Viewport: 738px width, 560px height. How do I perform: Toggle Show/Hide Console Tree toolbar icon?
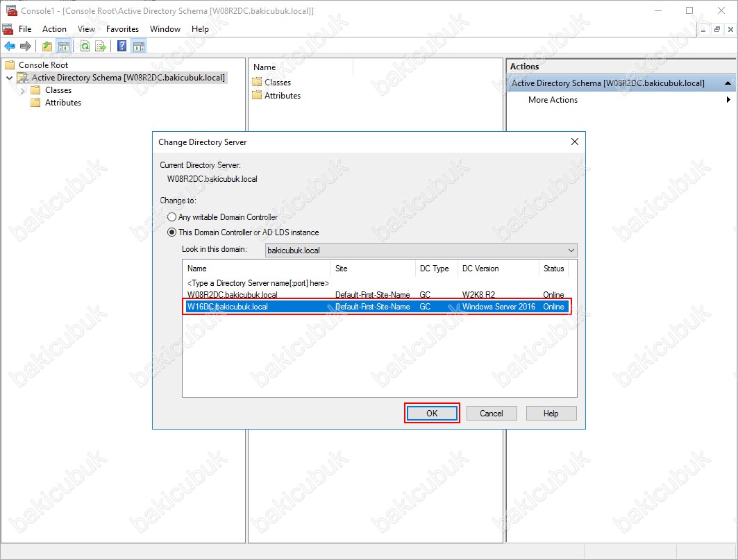63,46
